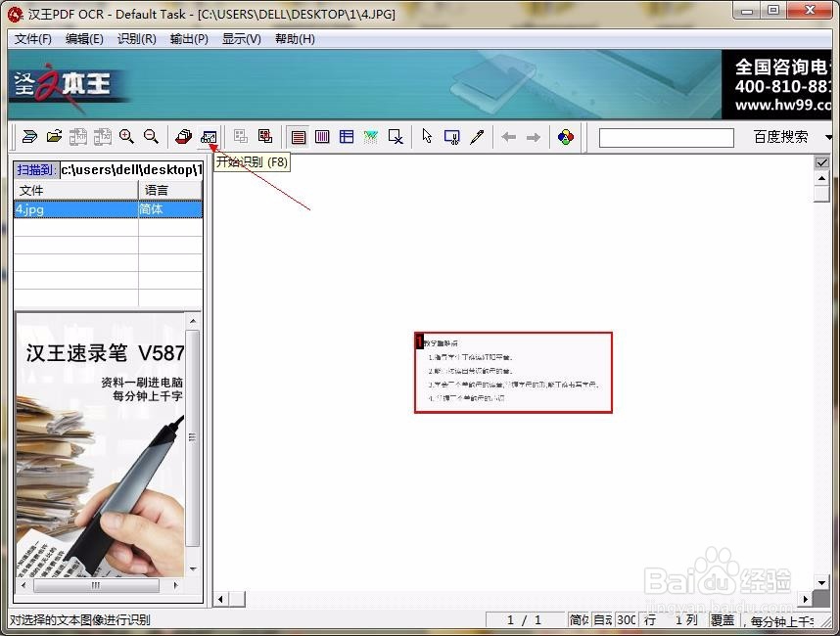Click the document view scroll down arrow
The image size is (840, 636).
(821, 582)
